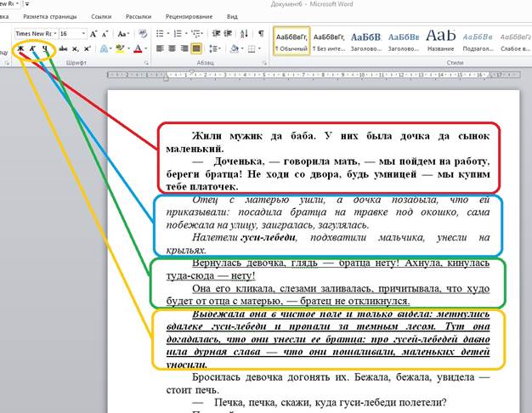Toggle italic formatting (К button)
Screen dimensions: 532x413
point(33,48)
